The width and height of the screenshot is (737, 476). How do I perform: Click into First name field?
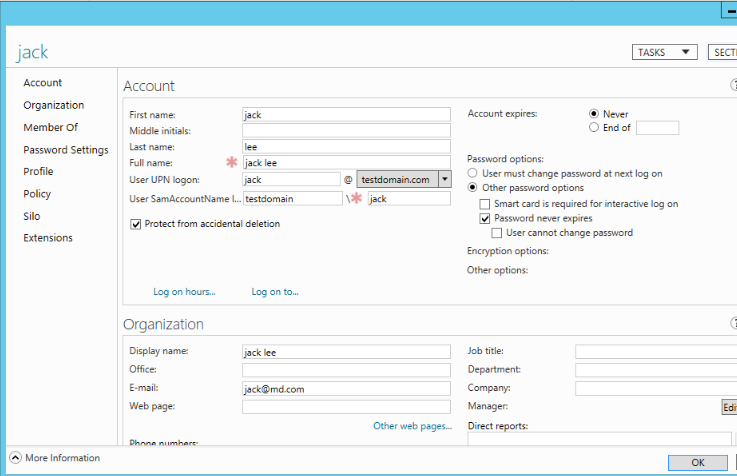point(346,115)
